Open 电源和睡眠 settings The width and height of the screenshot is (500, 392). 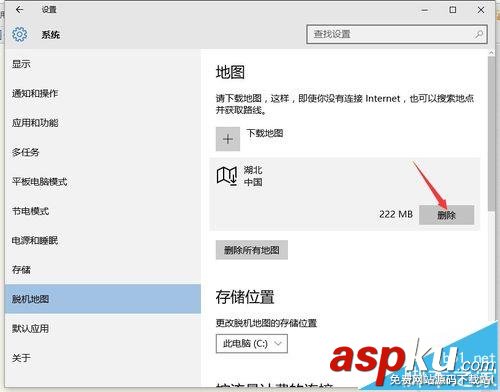click(x=103, y=240)
